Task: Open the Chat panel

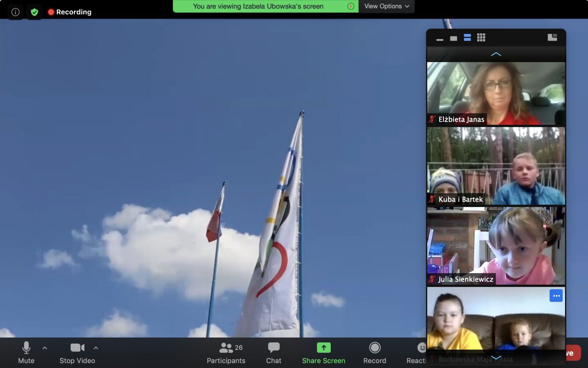Action: click(x=274, y=353)
